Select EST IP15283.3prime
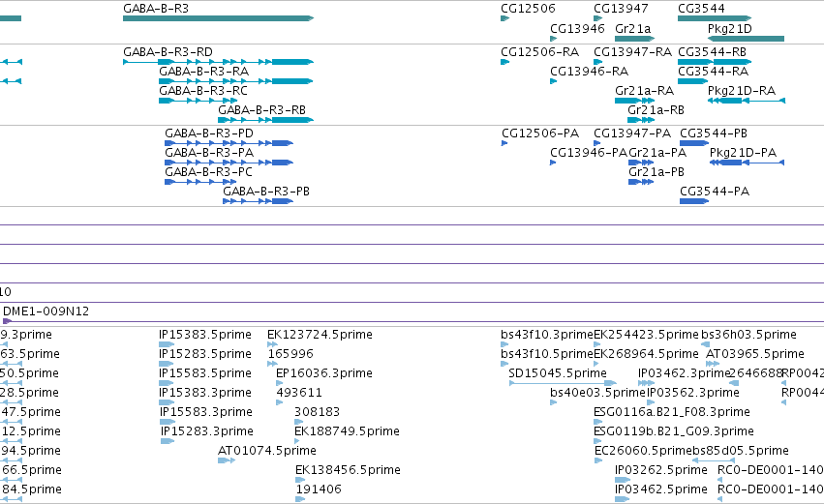Viewport: 824px width, 504px height. coord(168,441)
